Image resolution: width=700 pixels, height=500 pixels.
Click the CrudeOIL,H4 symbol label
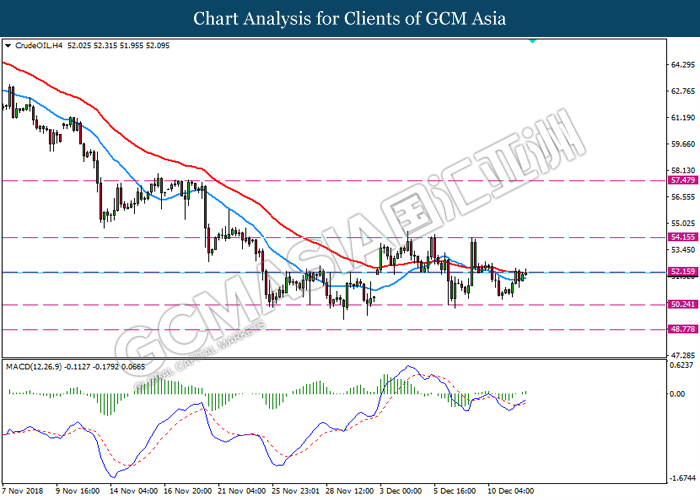click(39, 46)
